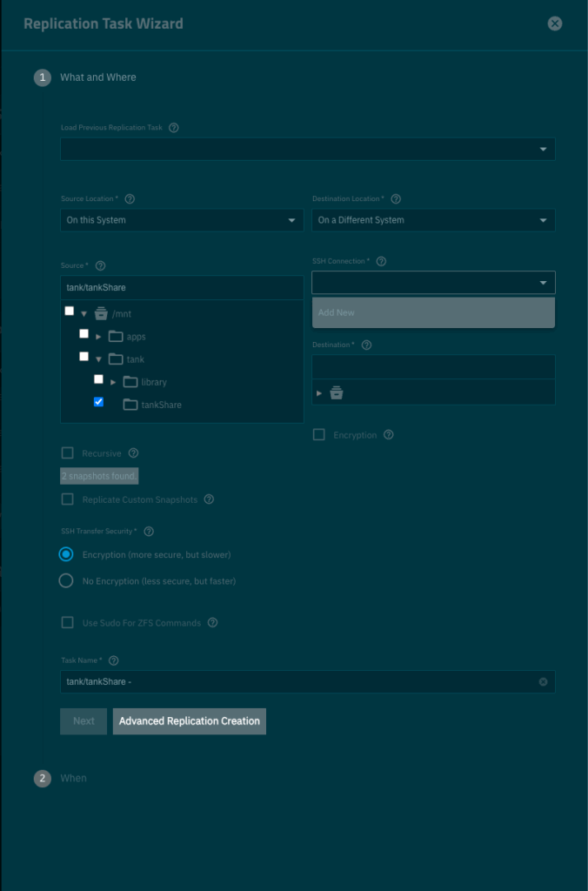Open help tooltip beside Source label
This screenshot has height=891, width=588.
(x=100, y=265)
